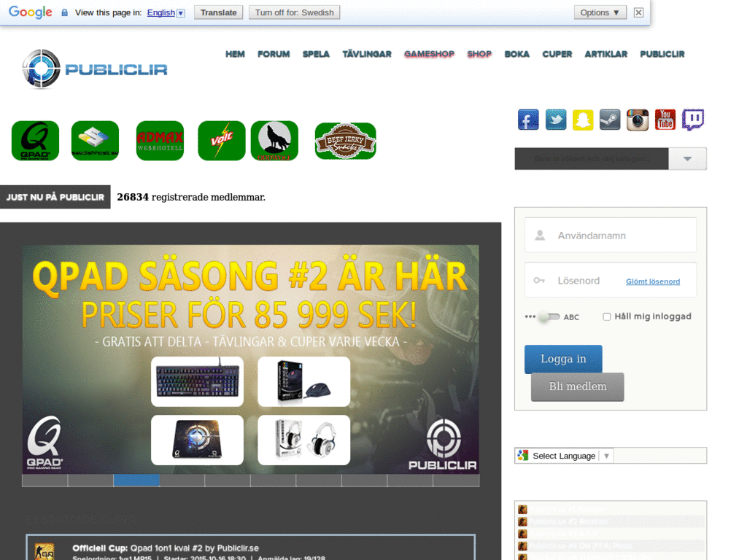The image size is (747, 560).
Task: Click the wolf sponsor logo
Action: (274, 141)
